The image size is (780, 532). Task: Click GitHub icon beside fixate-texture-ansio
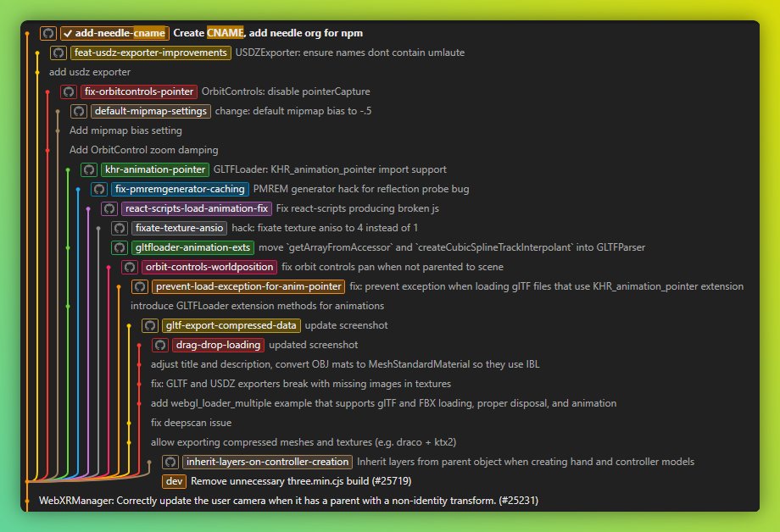click(120, 228)
